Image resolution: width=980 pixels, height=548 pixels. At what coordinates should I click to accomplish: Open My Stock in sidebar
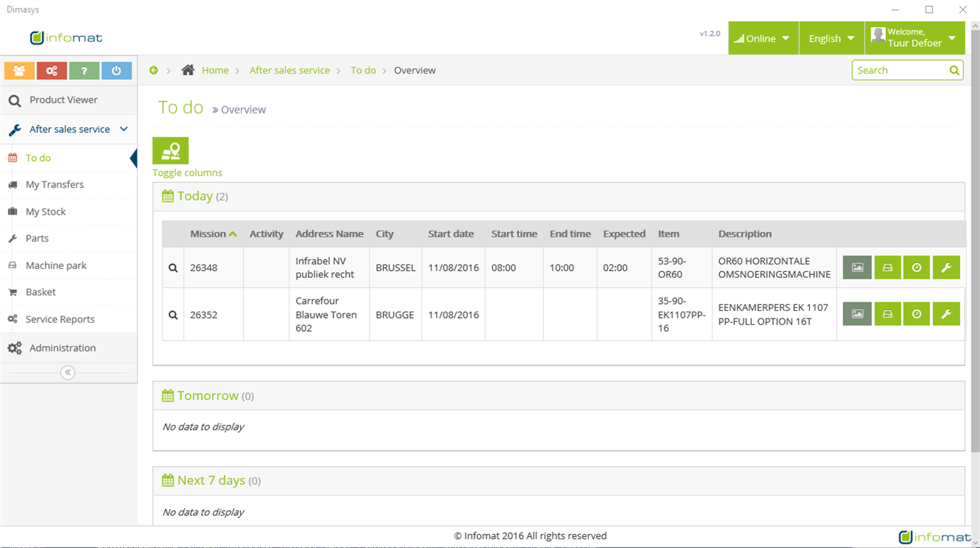46,211
